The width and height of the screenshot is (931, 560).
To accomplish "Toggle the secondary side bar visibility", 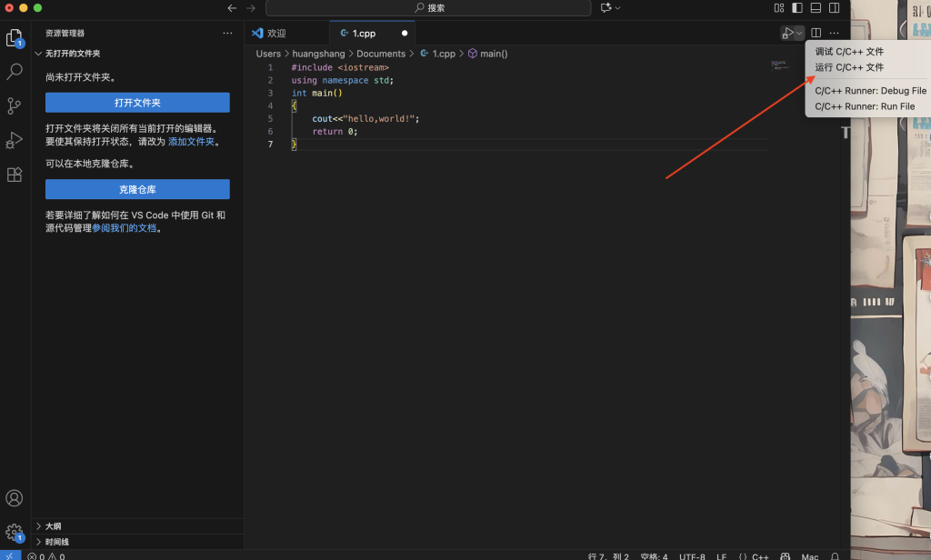I will [x=834, y=8].
